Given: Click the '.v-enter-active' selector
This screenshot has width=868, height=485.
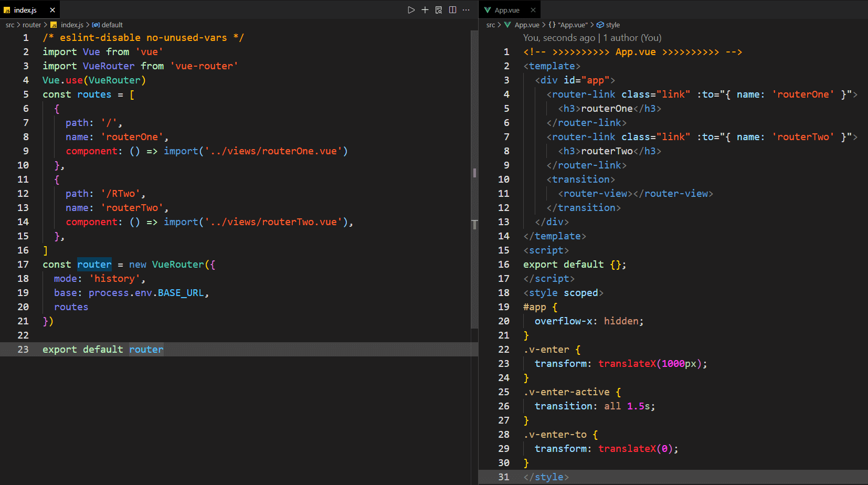Looking at the screenshot, I should pos(566,392).
